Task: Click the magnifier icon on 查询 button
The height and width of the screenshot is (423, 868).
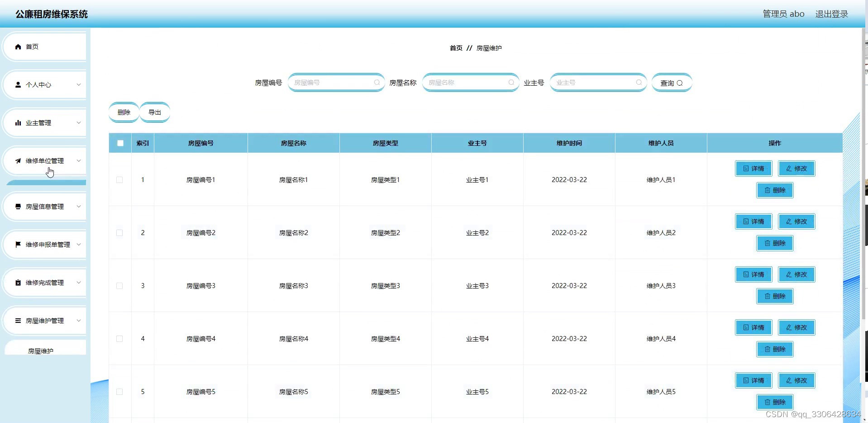Action: tap(680, 83)
